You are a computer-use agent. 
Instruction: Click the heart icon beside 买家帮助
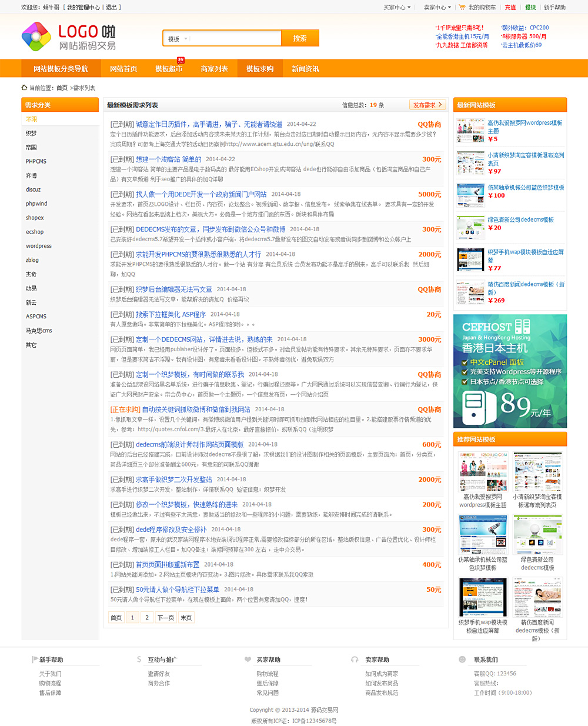248,660
